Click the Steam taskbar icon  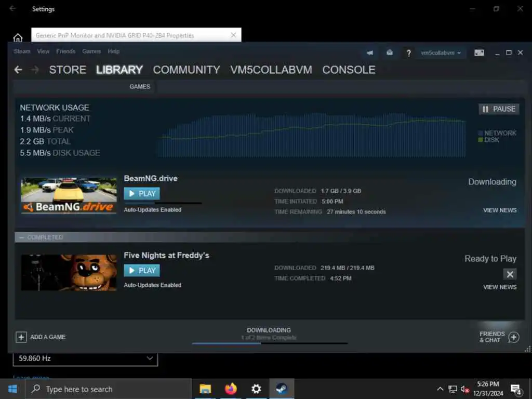282,389
